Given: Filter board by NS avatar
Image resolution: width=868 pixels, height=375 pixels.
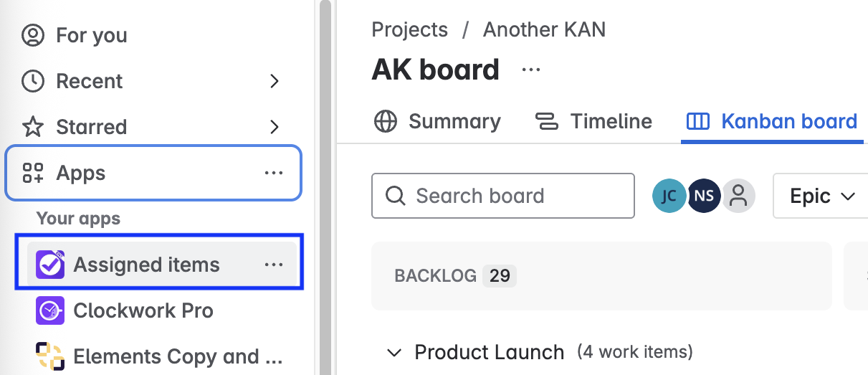Looking at the screenshot, I should [x=704, y=196].
